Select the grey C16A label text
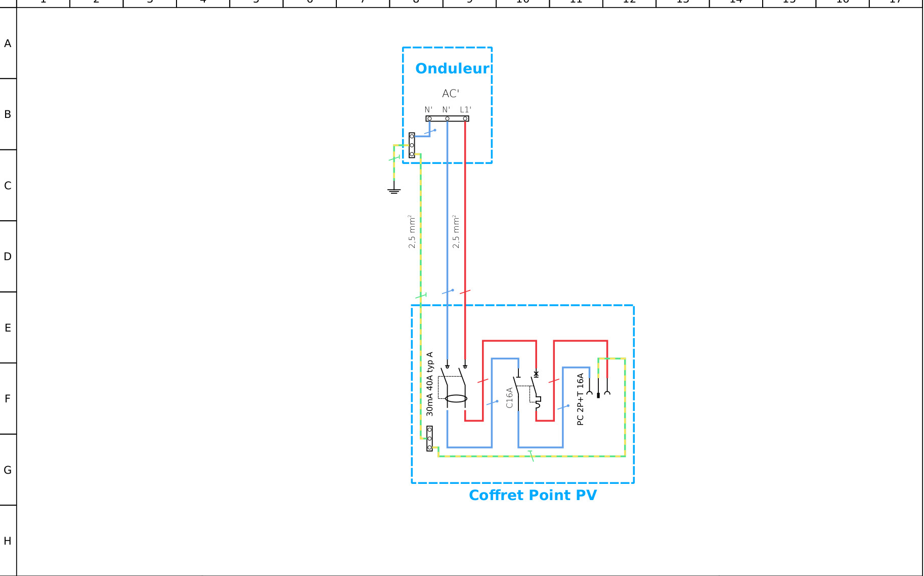The height and width of the screenshot is (576, 924). (509, 398)
